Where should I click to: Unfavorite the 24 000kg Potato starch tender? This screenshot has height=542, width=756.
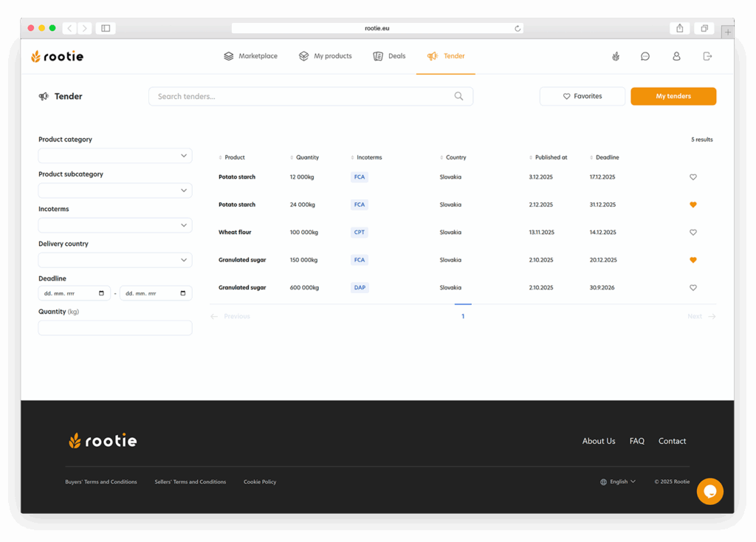tap(693, 205)
